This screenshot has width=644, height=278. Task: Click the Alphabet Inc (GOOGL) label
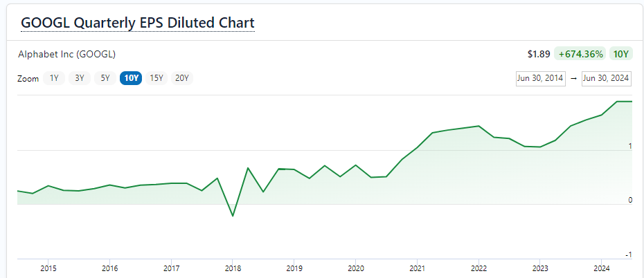(66, 54)
